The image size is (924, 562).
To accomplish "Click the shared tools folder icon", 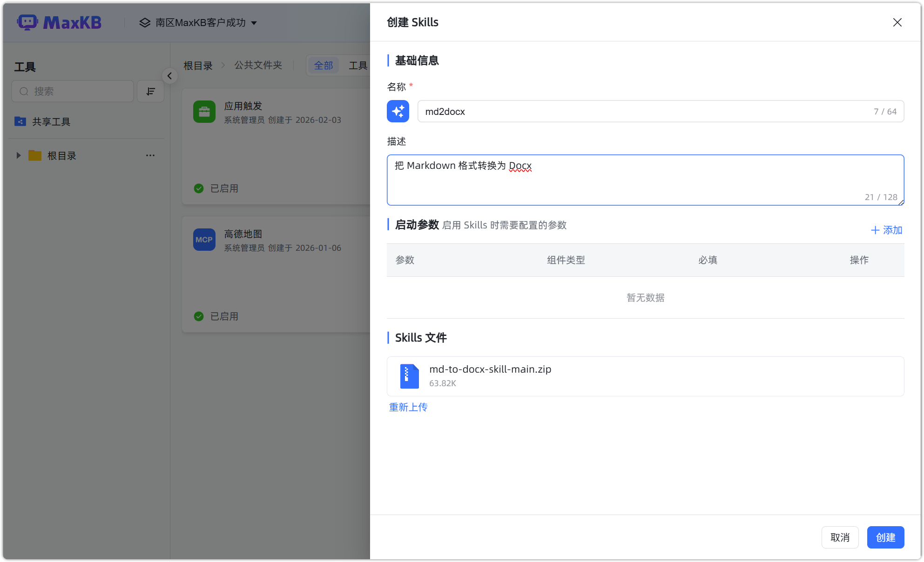I will [x=20, y=121].
